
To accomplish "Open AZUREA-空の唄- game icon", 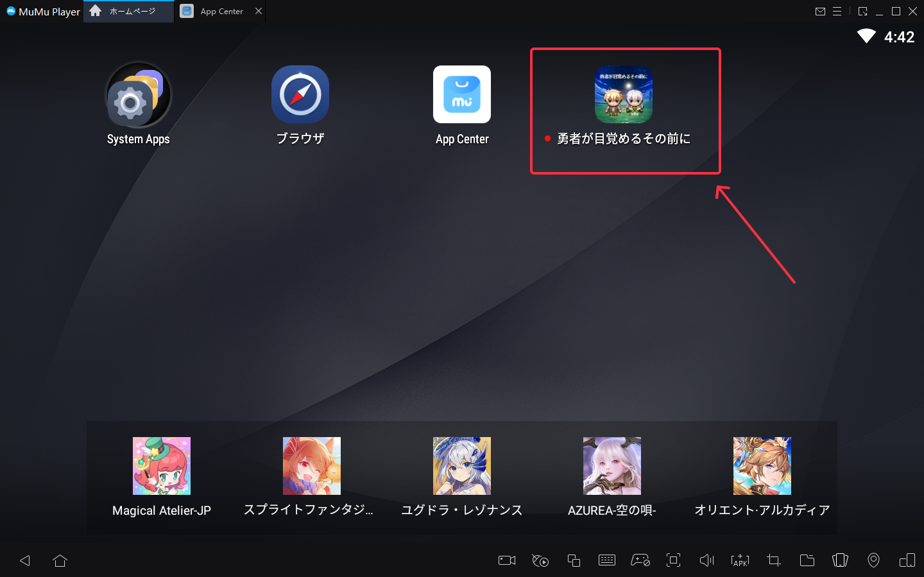I will click(612, 466).
